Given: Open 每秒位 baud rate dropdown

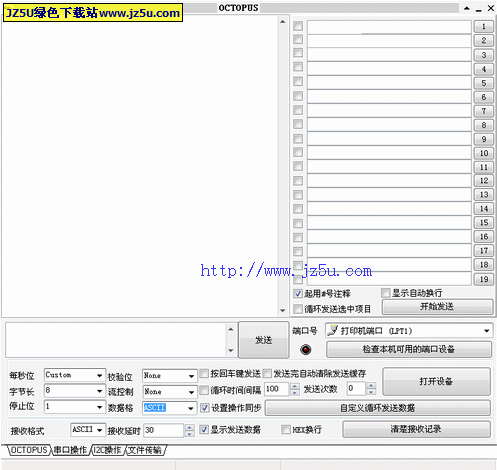Looking at the screenshot, I should (99, 375).
